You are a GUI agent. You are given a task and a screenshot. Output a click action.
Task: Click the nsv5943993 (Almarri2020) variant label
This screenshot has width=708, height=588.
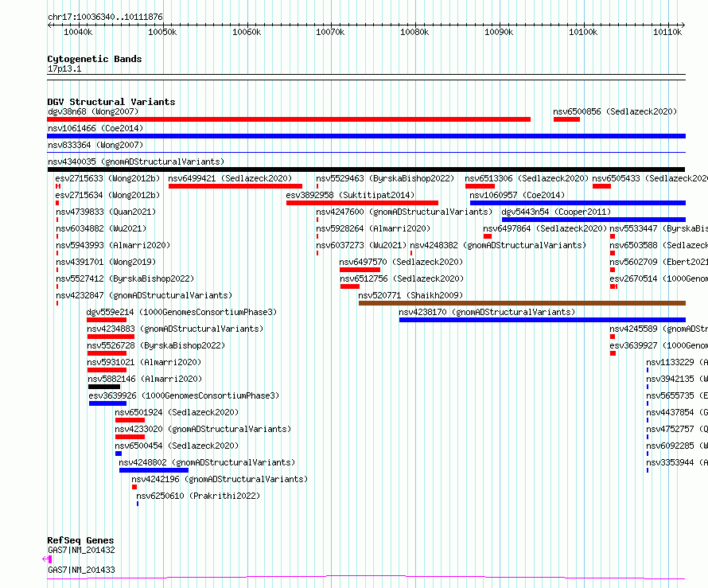pyautogui.click(x=113, y=245)
